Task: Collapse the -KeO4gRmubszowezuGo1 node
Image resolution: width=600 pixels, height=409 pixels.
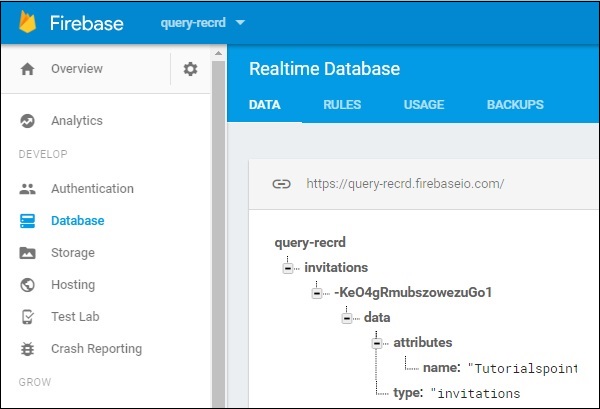Action: pyautogui.click(x=315, y=293)
